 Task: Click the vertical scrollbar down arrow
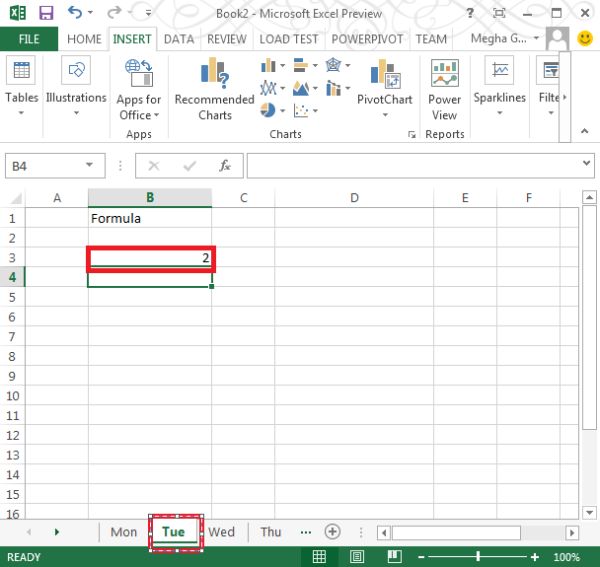(x=589, y=512)
